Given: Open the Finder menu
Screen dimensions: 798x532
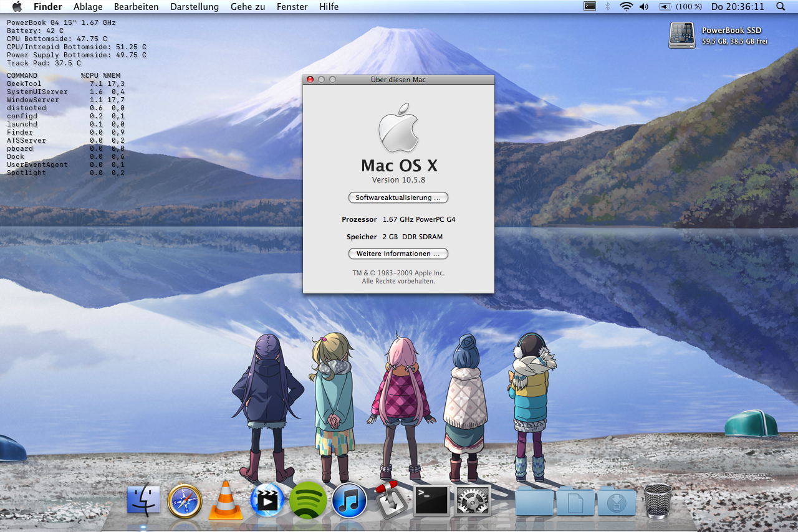Looking at the screenshot, I should coord(48,7).
